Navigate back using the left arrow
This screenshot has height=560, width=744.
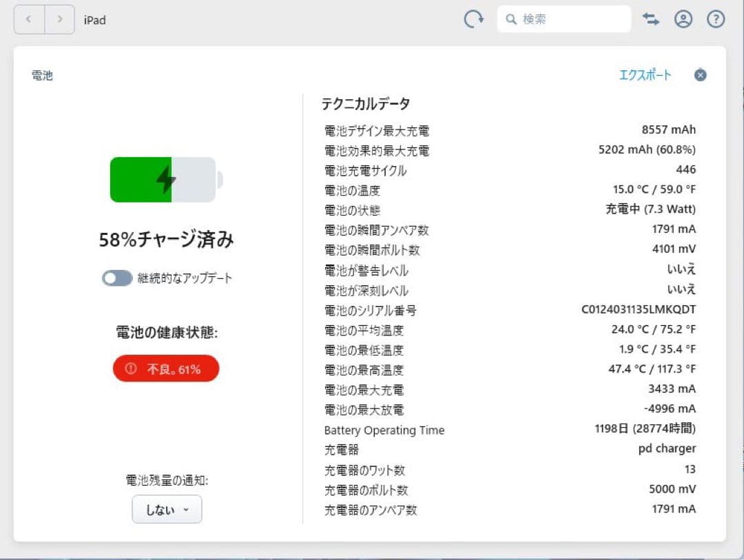28,19
